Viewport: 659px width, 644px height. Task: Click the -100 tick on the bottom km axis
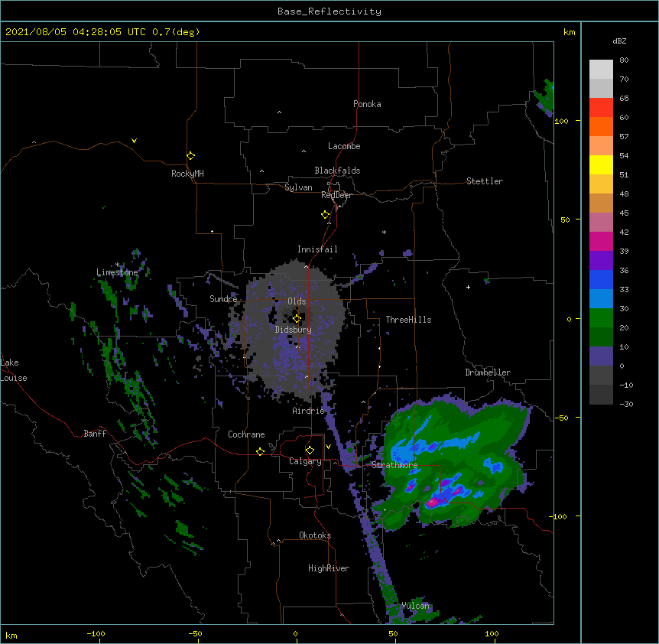96,634
